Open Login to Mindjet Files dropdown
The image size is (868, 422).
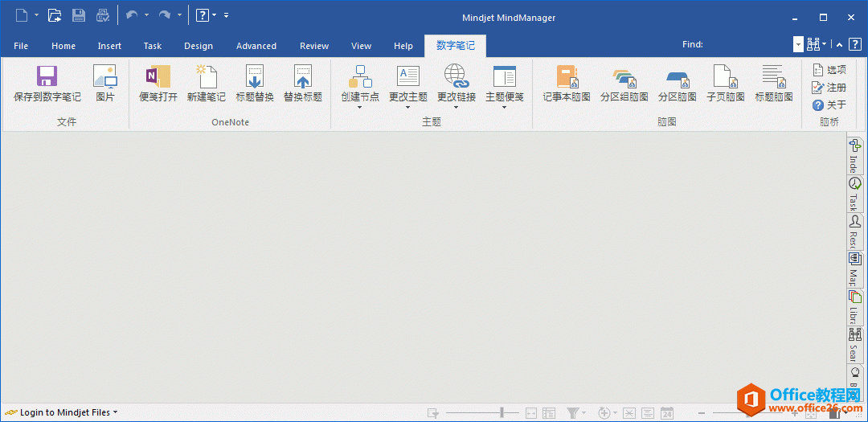pos(115,412)
